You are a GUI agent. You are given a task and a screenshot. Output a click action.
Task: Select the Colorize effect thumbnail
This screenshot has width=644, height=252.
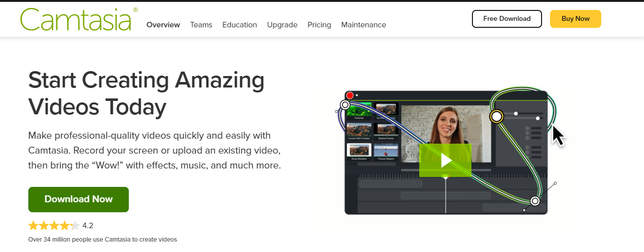(359, 111)
